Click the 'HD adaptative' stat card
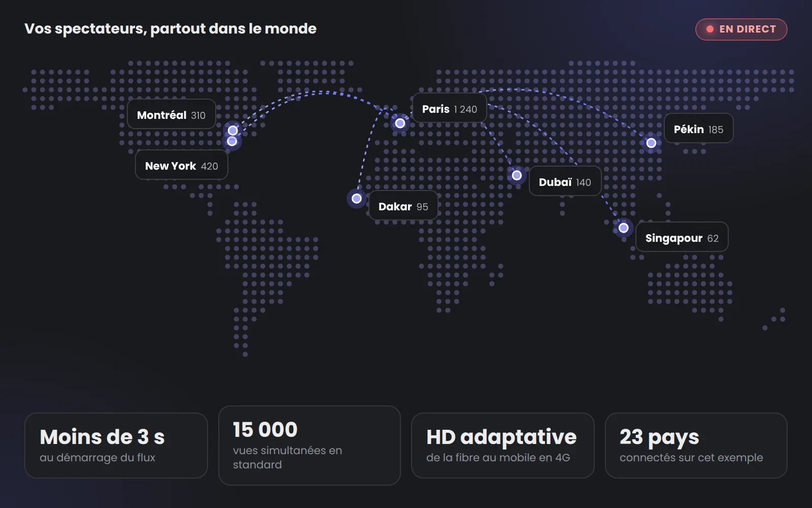Screen dimensions: 812x508 (503, 446)
